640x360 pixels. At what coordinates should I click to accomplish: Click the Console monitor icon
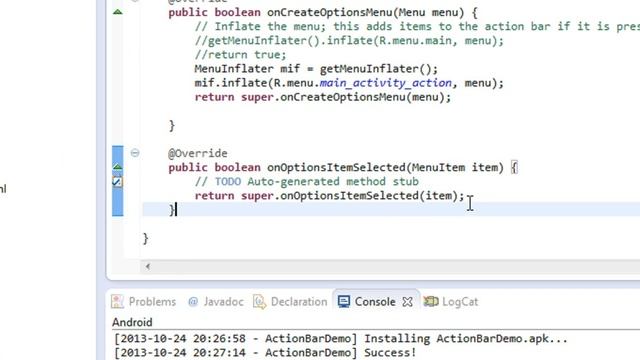[344, 302]
